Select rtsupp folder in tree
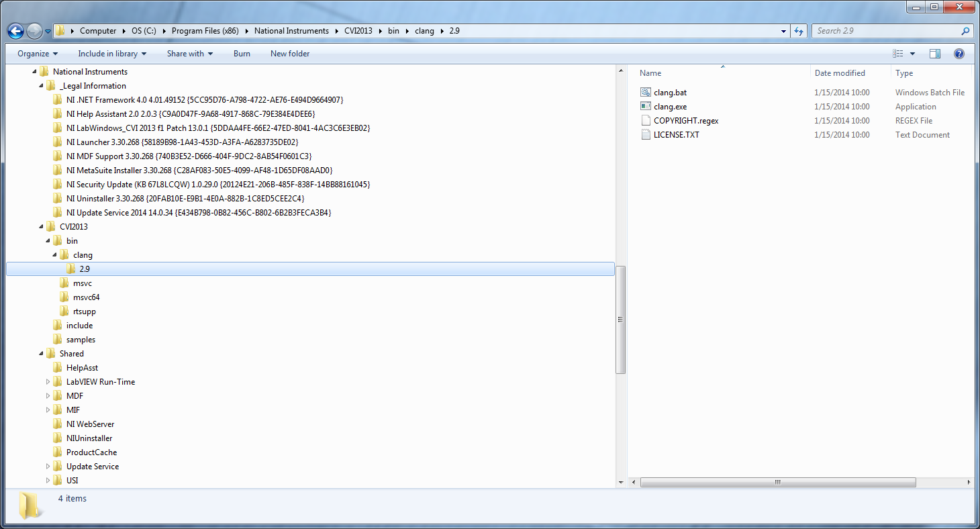Image resolution: width=980 pixels, height=529 pixels. 84,311
